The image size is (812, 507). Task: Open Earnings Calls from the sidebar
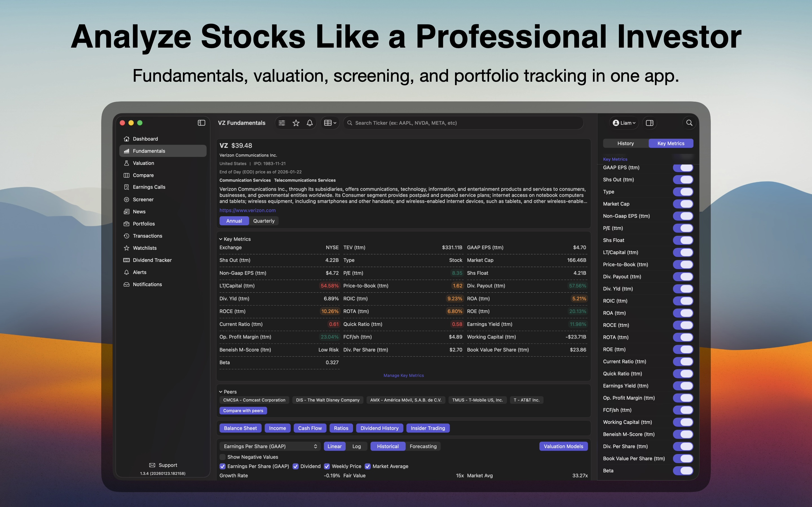click(148, 187)
